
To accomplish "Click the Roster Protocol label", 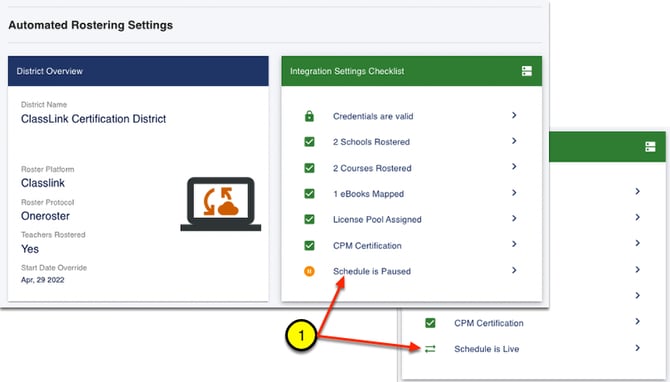I will point(47,202).
